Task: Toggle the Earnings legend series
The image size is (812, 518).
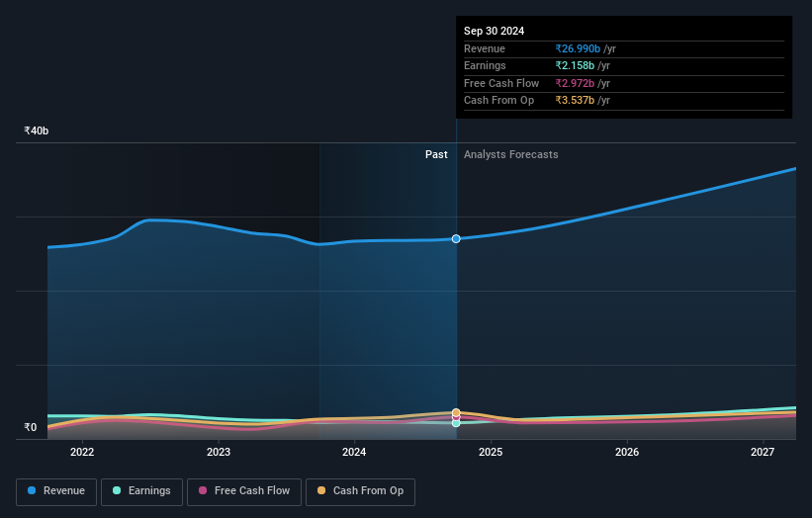Action: [141, 491]
